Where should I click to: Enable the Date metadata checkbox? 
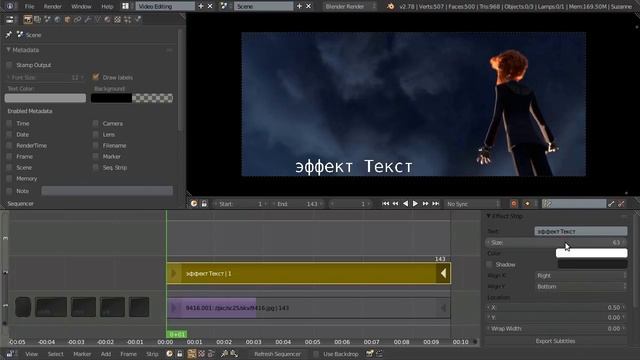[9, 134]
